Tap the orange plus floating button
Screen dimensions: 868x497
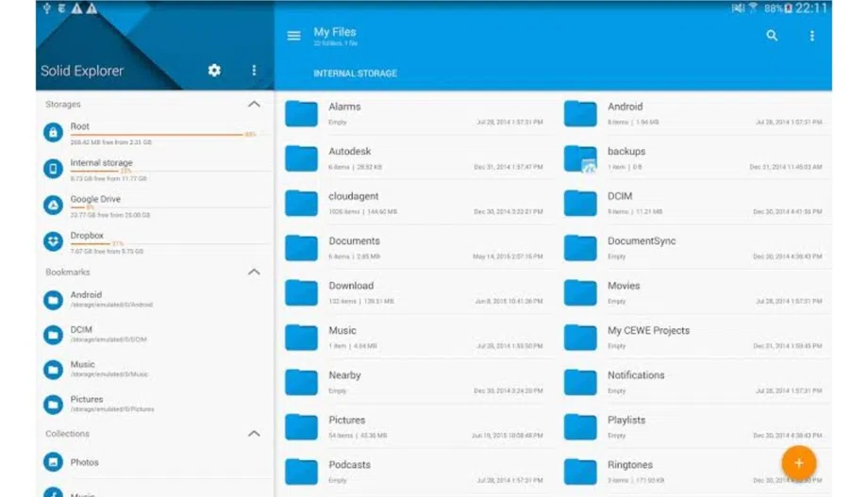click(x=799, y=463)
